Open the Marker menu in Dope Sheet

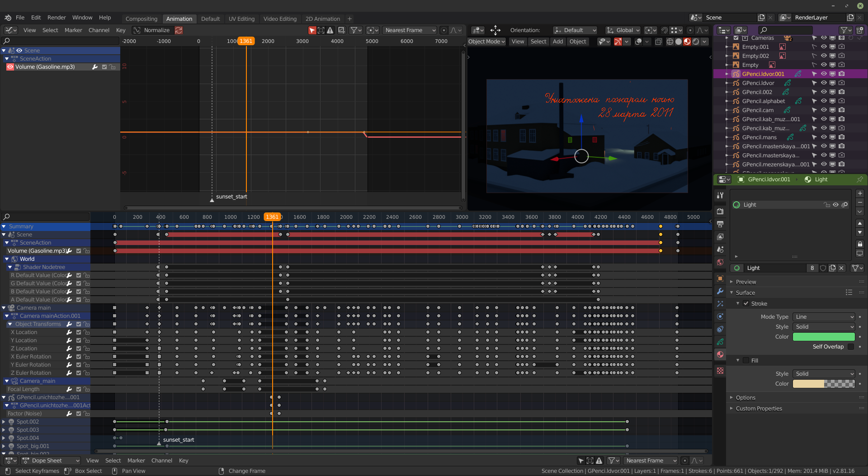[136, 461]
